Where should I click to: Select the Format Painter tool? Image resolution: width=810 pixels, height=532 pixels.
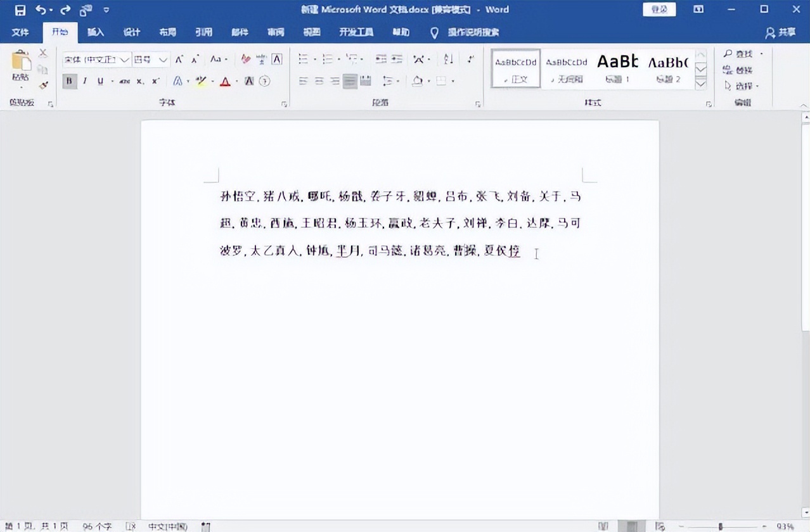pos(42,84)
